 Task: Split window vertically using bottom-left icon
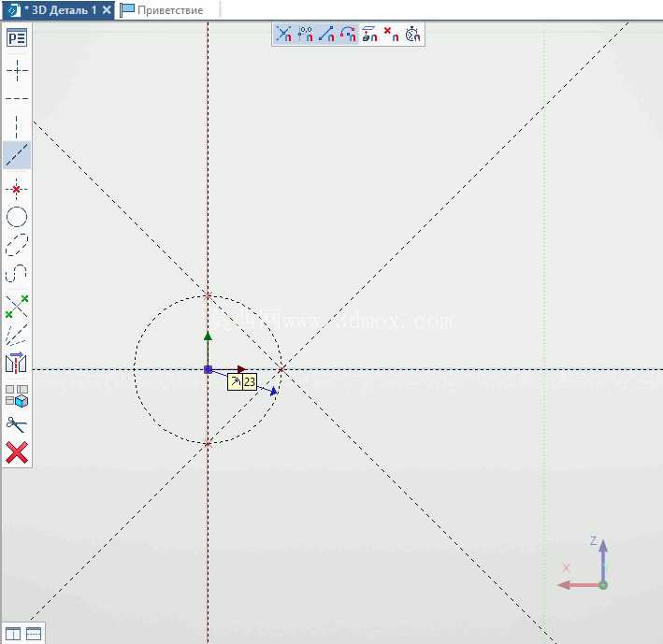(x=13, y=634)
